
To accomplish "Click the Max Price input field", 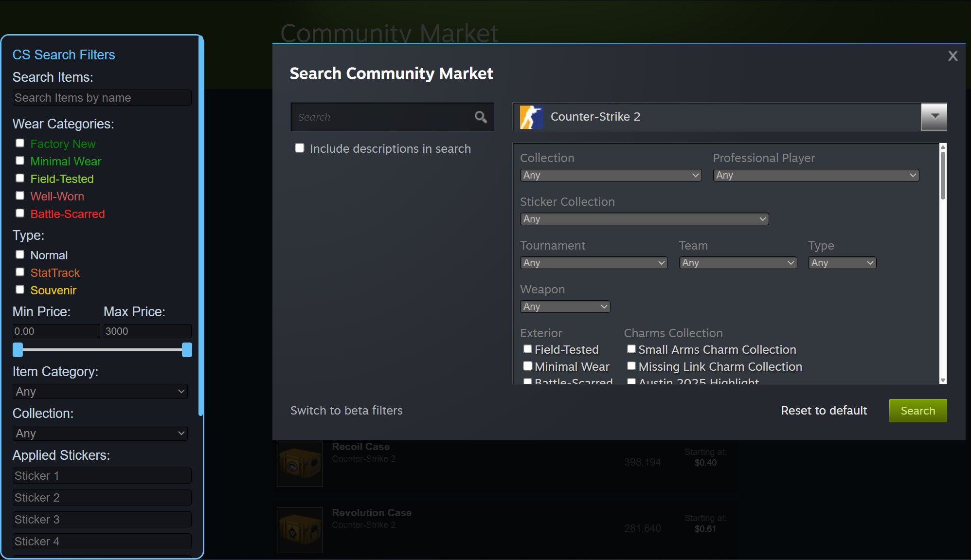I will [x=147, y=331].
